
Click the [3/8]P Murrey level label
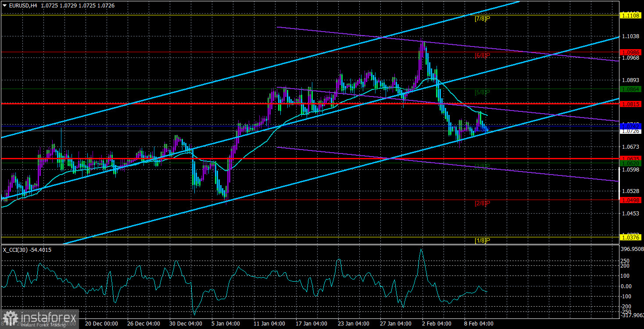click(482, 166)
